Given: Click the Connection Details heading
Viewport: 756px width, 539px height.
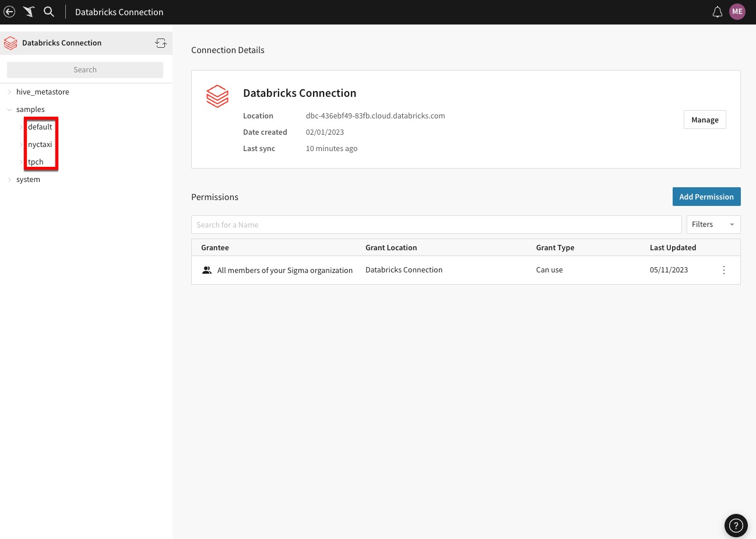Looking at the screenshot, I should click(x=228, y=50).
